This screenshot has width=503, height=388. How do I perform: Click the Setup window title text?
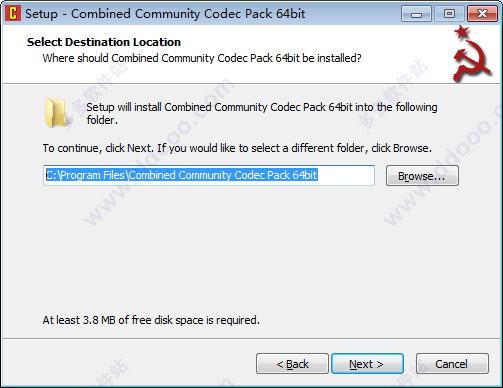pyautogui.click(x=165, y=14)
